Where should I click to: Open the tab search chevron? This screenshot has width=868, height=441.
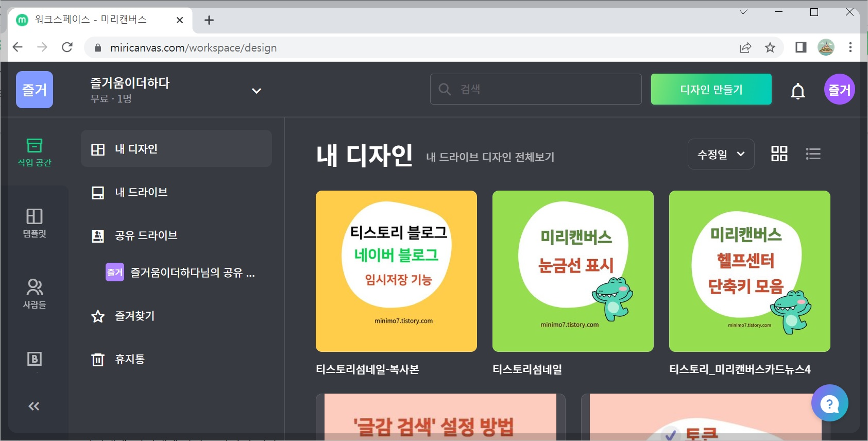click(x=743, y=12)
